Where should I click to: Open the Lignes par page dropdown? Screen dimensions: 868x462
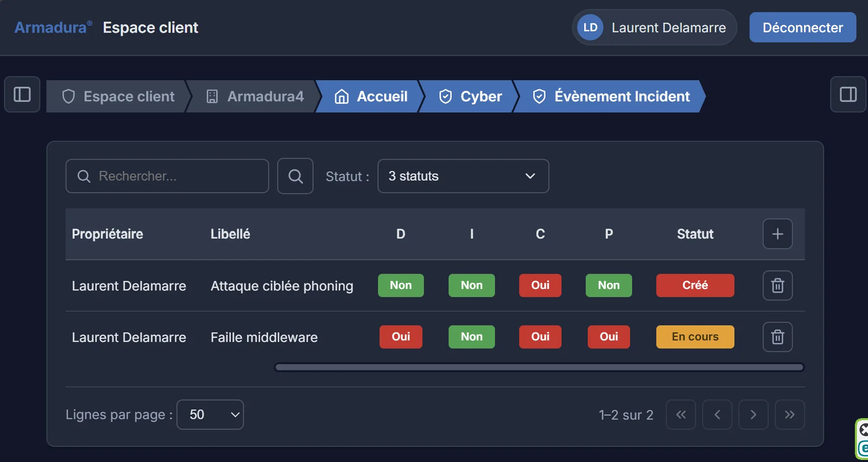click(210, 415)
